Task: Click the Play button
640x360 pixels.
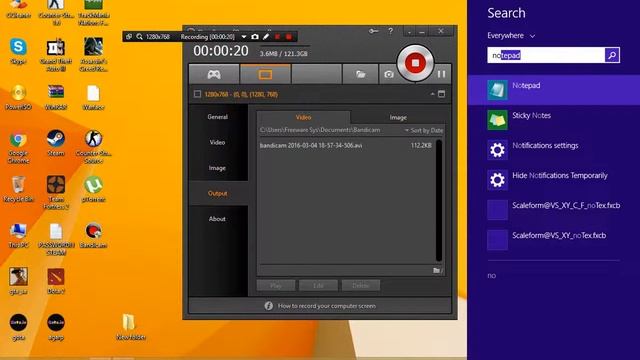Action: click(276, 285)
